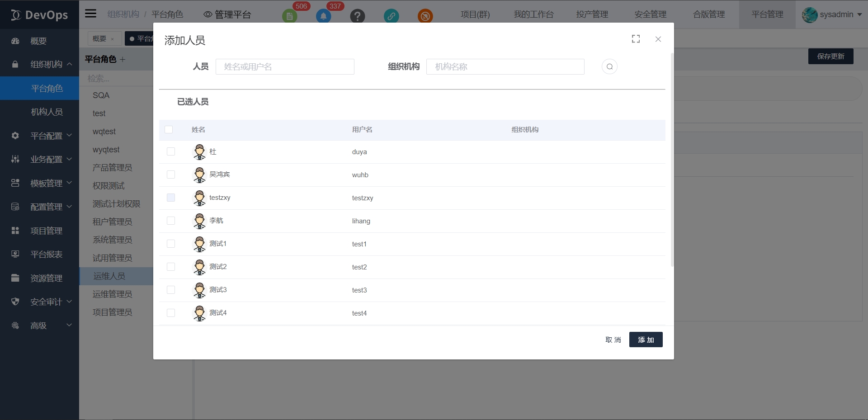The width and height of the screenshot is (868, 420).
Task: Click the hamburger menu icon
Action: 91,14
